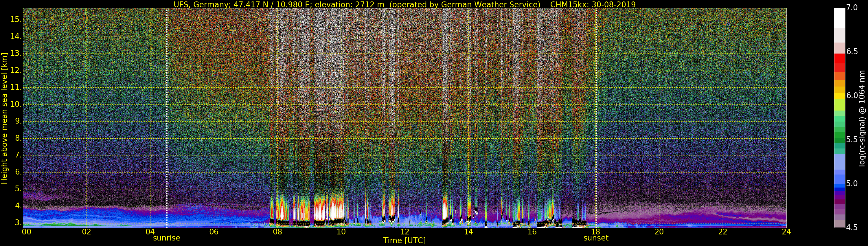Click the time axis tick "02"
The width and height of the screenshot is (868, 246).
87,232
